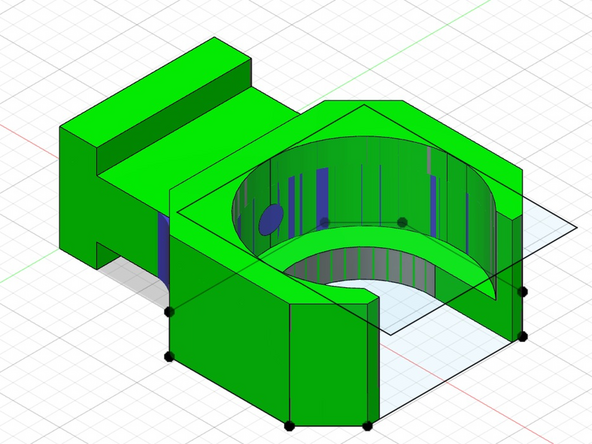Select the sketch point midway up the clamp's left edge
The width and height of the screenshot is (592, 444).
click(170, 311)
